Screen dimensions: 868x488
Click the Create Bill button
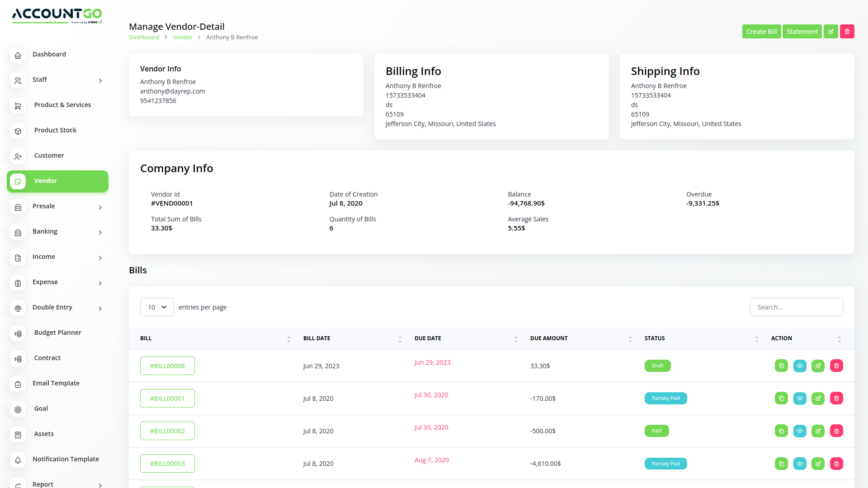click(761, 32)
